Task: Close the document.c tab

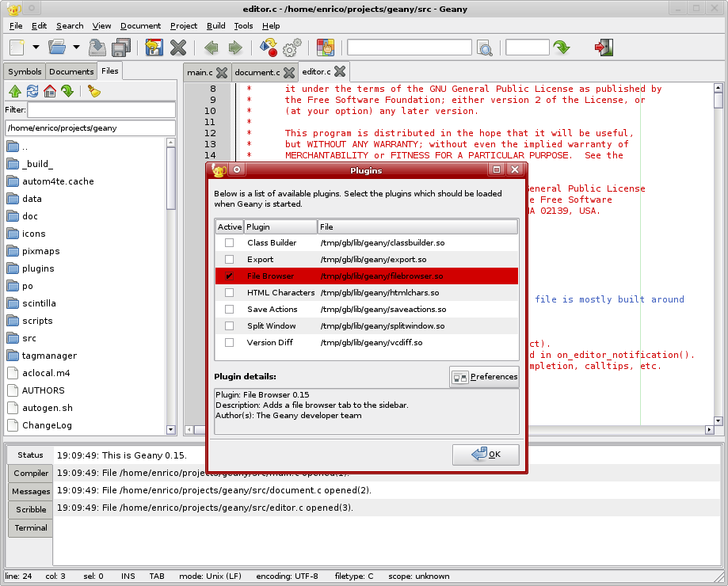Action: tap(289, 72)
